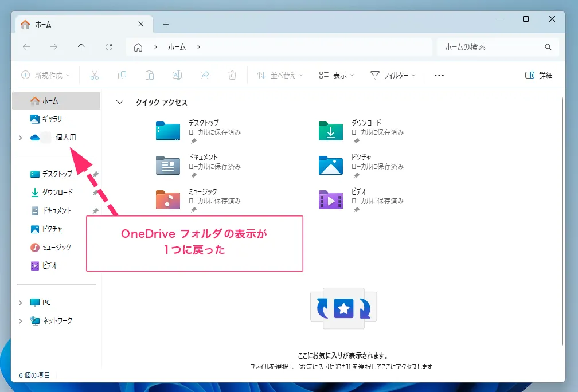
Task: Open the デスクトップ folder in Quick Access
Action: 198,131
